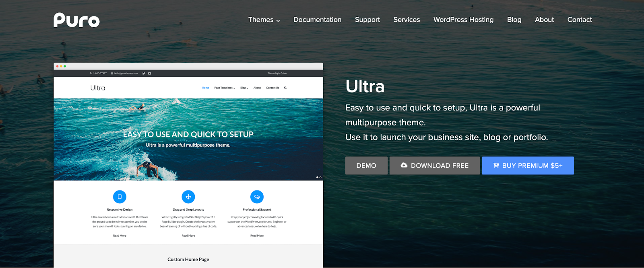The height and width of the screenshot is (268, 644).
Task: Open the Services menu item
Action: coord(407,20)
